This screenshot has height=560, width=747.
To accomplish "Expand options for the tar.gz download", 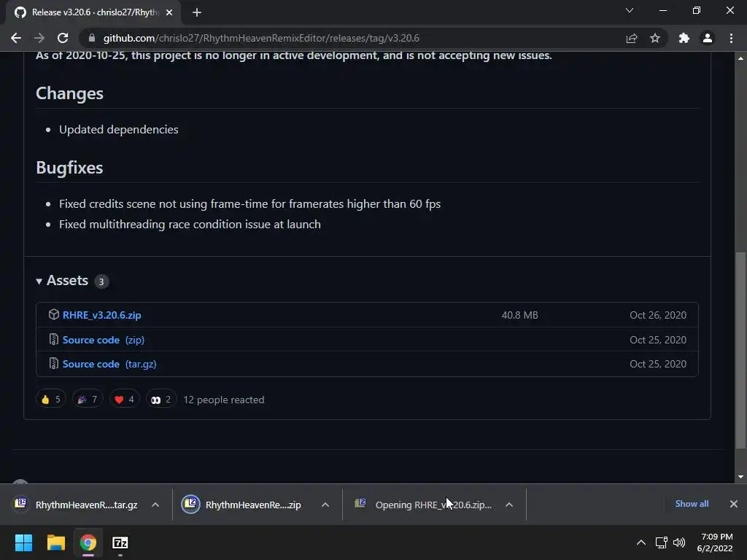I will point(155,505).
